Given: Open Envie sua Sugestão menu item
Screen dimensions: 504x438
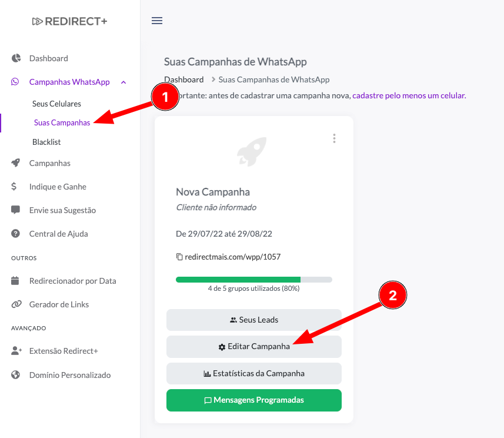Looking at the screenshot, I should [x=62, y=210].
